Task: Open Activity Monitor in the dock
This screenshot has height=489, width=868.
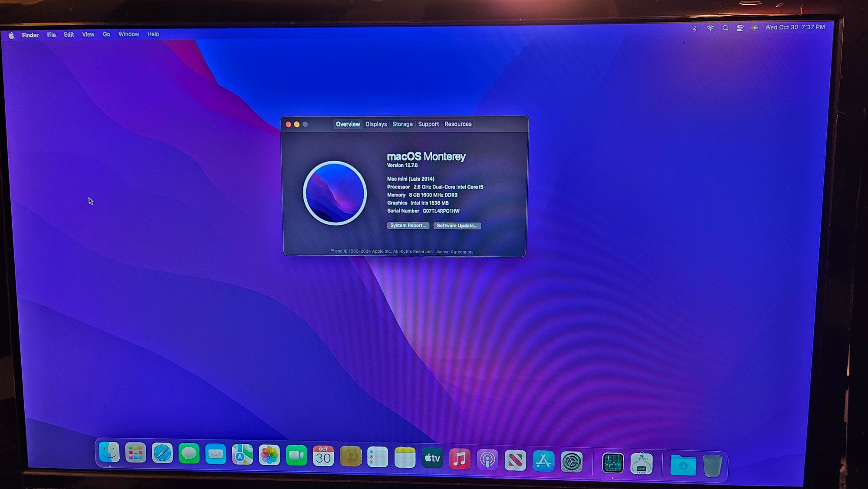Action: coord(613,463)
